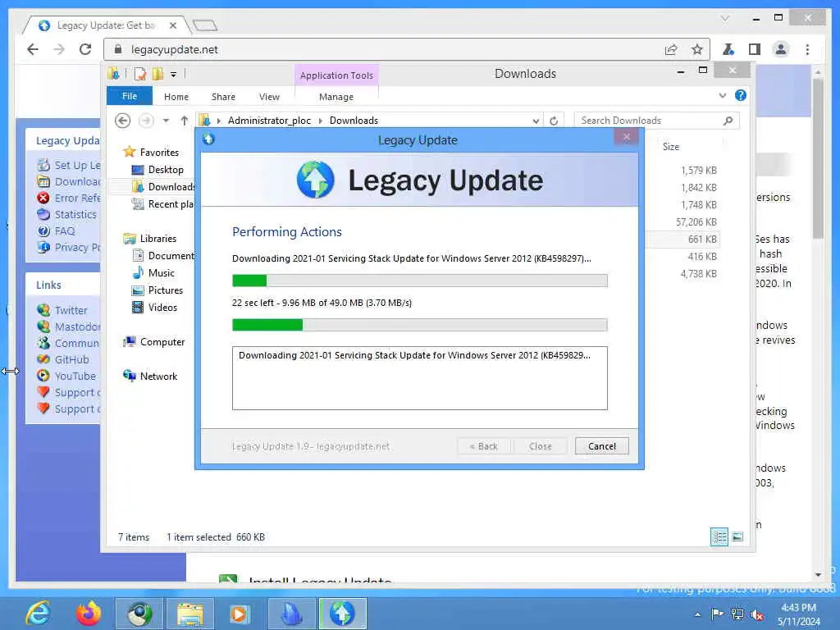This screenshot has height=630, width=840.
Task: Click Explorer up-one-level arrow
Action: pos(185,121)
